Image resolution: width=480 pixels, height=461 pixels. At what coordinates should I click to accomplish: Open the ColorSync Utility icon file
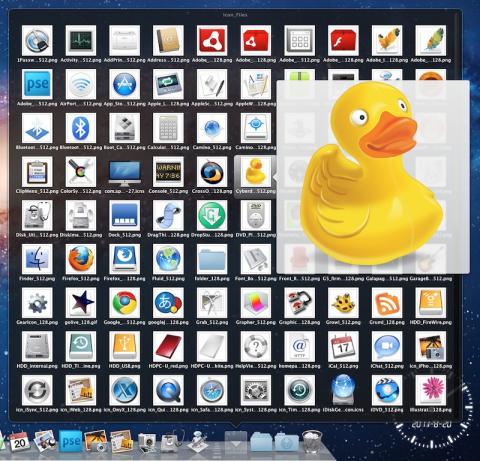81,172
